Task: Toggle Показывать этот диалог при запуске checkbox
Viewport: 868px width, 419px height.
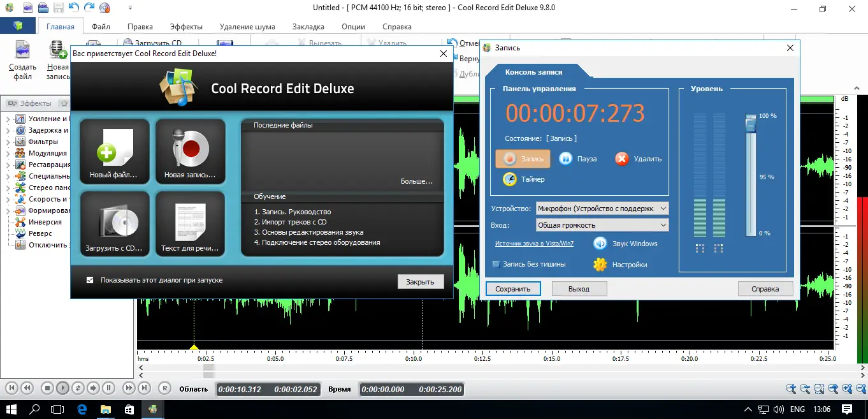Action: click(x=90, y=280)
